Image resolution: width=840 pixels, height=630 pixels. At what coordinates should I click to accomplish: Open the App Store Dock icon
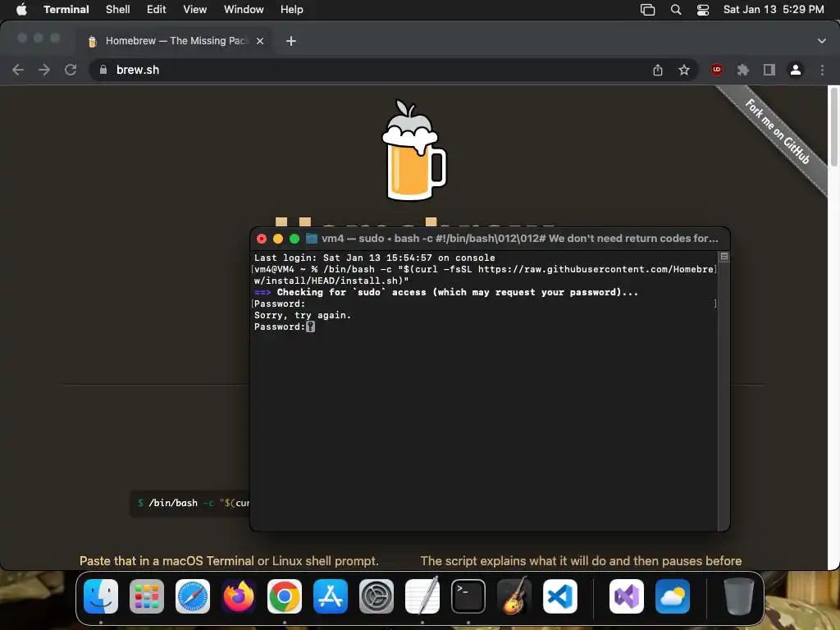(x=331, y=596)
